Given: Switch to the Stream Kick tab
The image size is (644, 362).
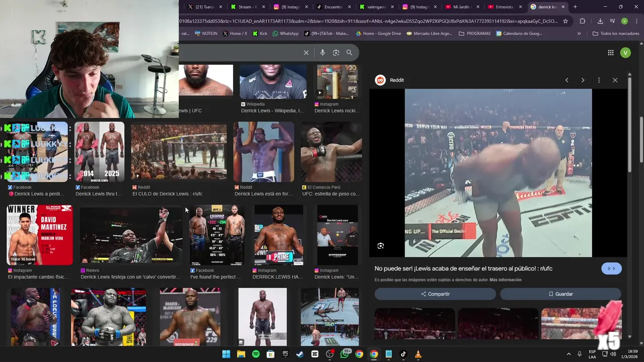Looking at the screenshot, I should pos(248,7).
